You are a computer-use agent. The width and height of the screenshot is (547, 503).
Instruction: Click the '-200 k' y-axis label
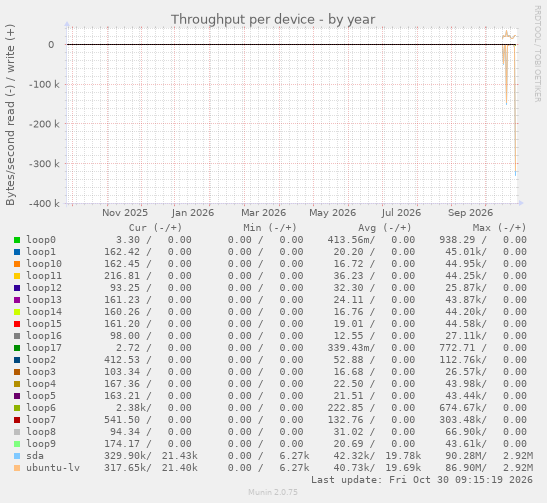(x=44, y=124)
